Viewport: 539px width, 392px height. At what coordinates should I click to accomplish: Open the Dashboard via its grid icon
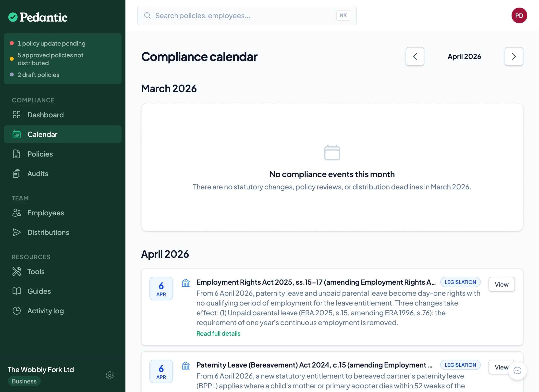(x=16, y=115)
